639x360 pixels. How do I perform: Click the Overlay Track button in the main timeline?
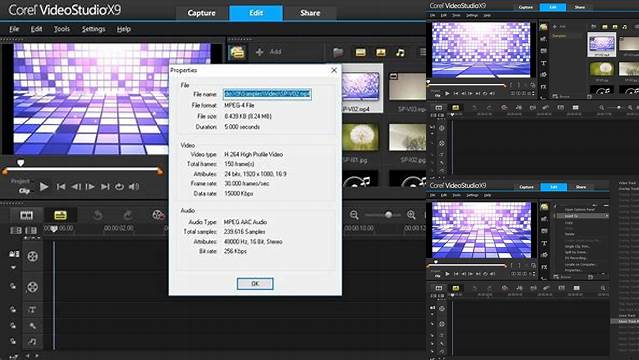(x=33, y=287)
